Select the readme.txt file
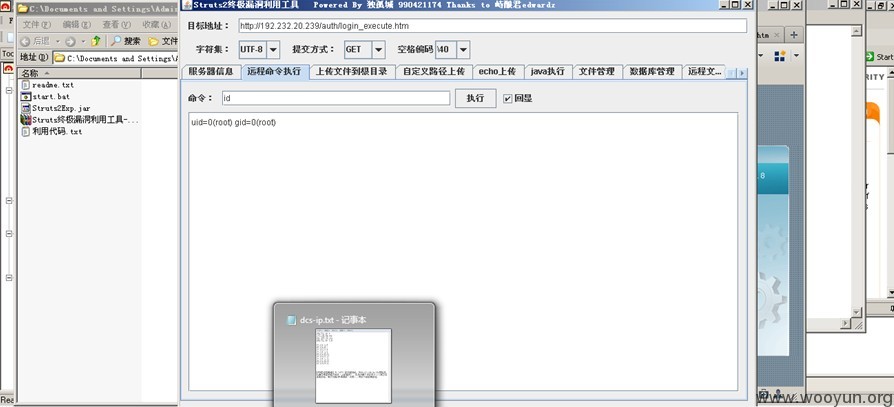 48,85
